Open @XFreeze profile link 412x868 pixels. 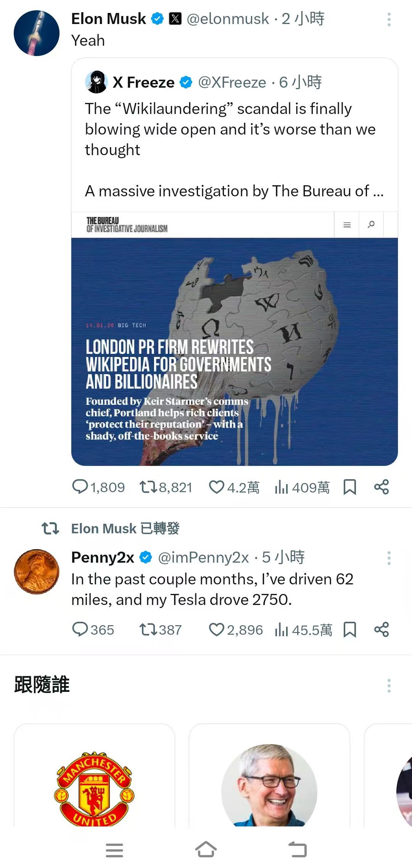pyautogui.click(x=232, y=82)
